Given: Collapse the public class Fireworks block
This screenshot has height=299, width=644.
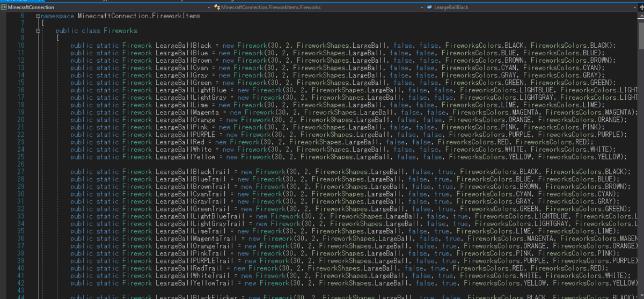Looking at the screenshot, I should pos(38,31).
